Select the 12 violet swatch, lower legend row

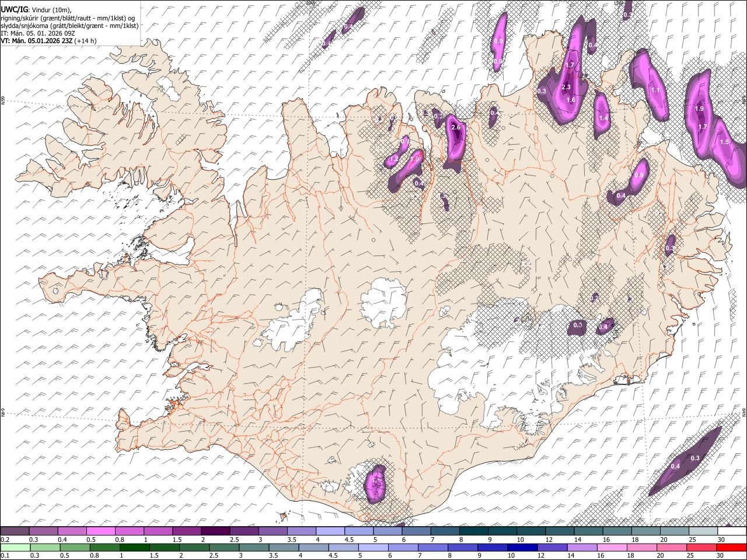click(x=553, y=547)
